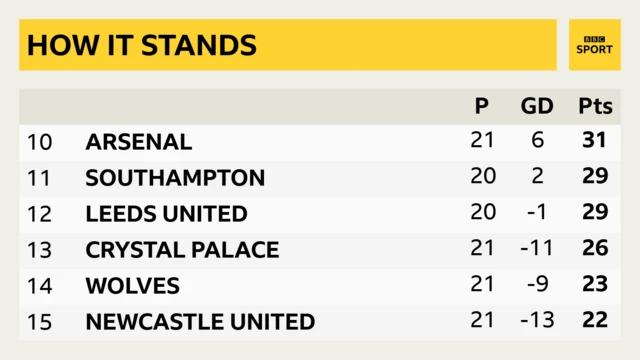This screenshot has width=640, height=360.
Task: Open the NEWCASTLE UNITED row
Action: pos(320,322)
